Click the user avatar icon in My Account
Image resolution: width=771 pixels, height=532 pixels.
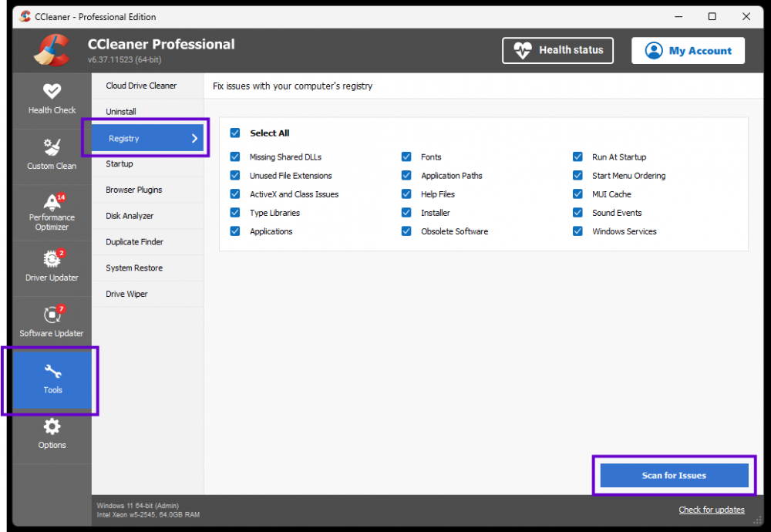click(x=654, y=50)
